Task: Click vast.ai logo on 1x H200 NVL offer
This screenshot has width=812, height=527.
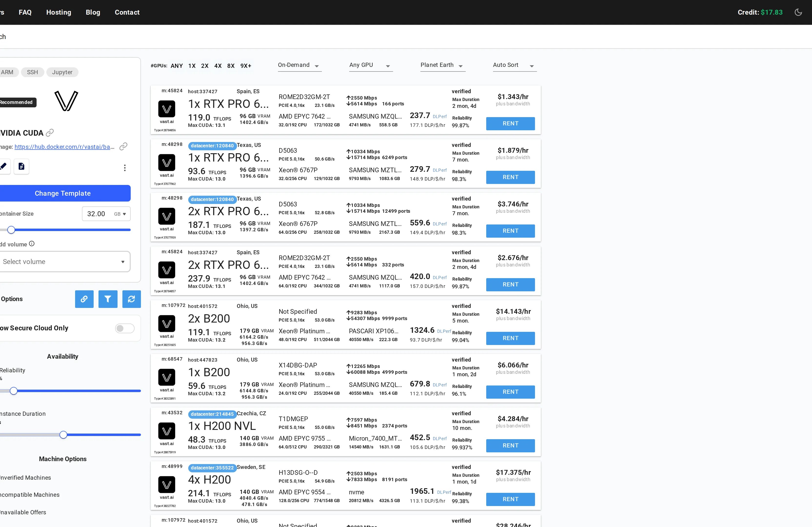Action: 167,431
